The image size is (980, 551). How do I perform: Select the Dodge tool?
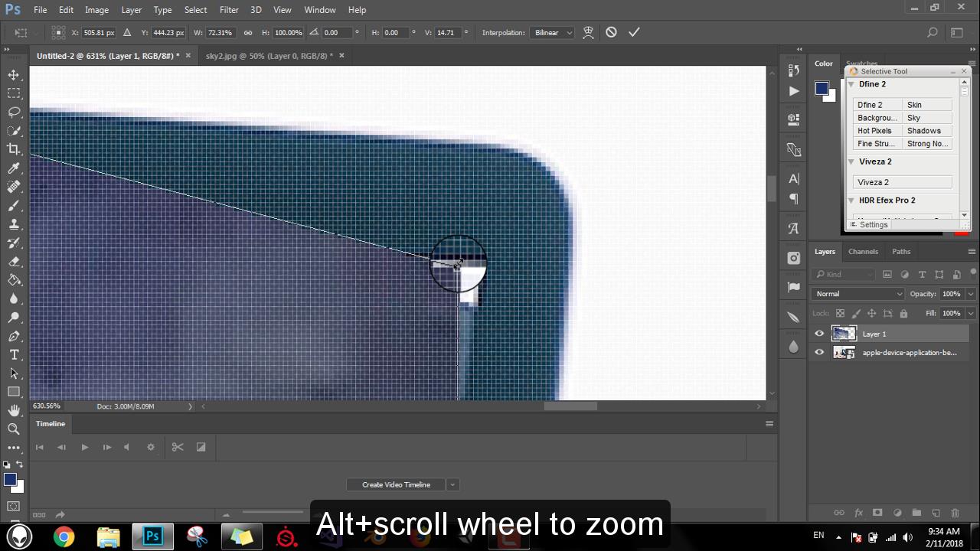[14, 318]
